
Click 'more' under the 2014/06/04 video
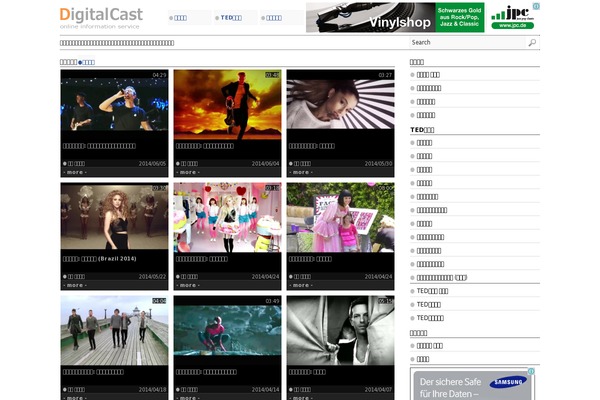(x=188, y=172)
